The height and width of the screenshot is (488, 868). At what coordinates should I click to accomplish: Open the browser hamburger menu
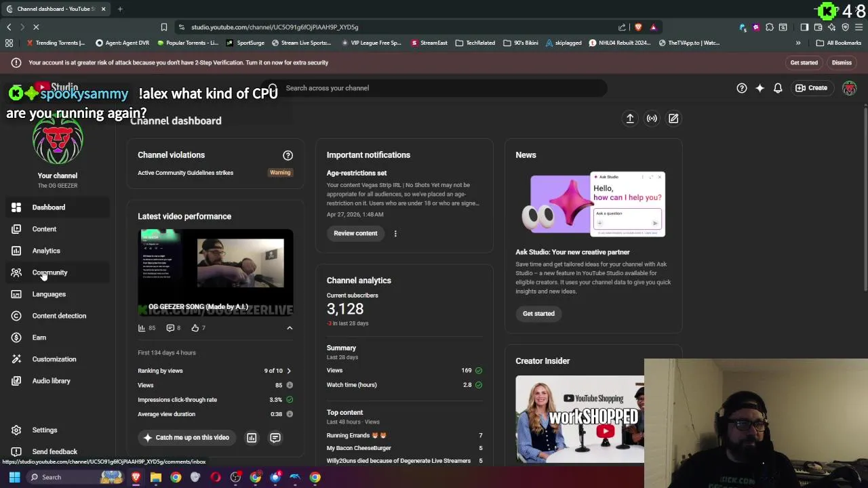pyautogui.click(x=859, y=27)
